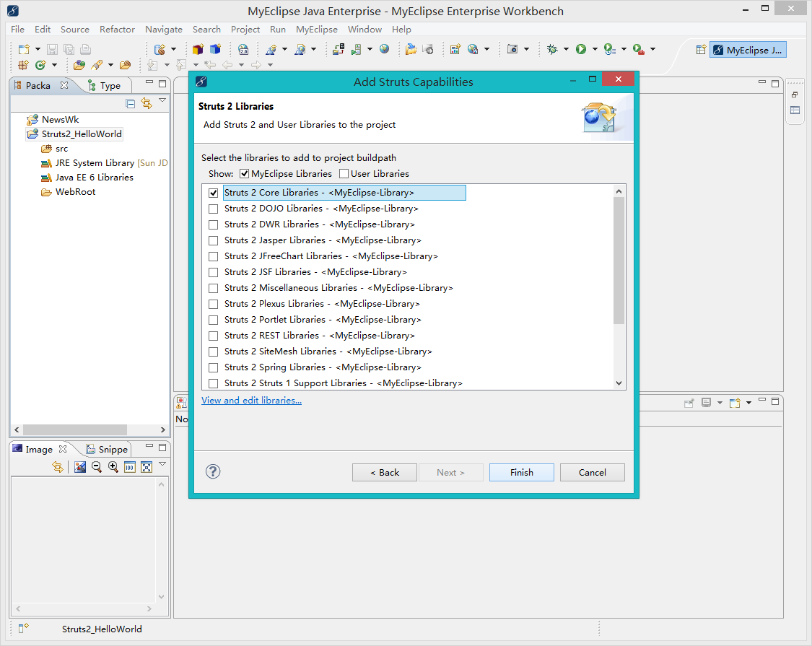
Task: Check Struts 2 JFreeChart Libraries checkbox
Action: click(214, 256)
